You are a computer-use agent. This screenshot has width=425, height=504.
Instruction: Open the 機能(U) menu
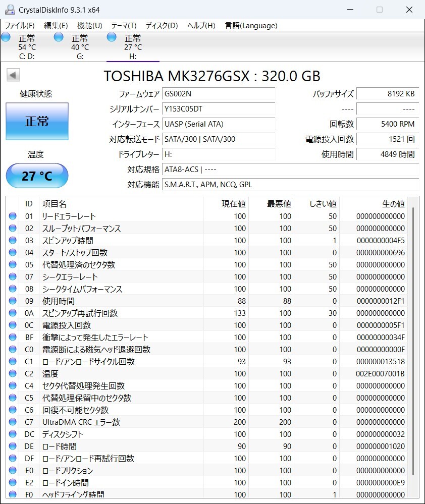pyautogui.click(x=90, y=25)
